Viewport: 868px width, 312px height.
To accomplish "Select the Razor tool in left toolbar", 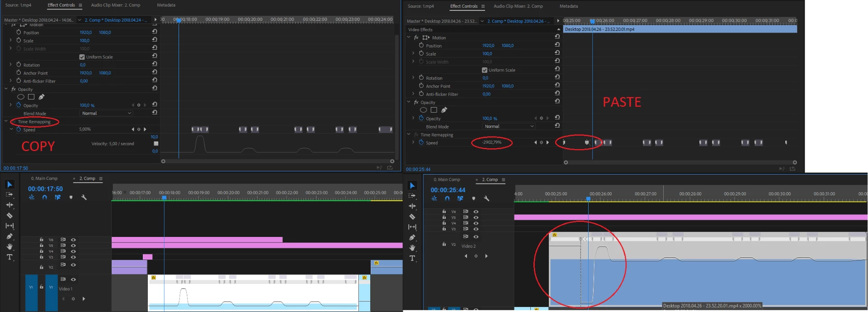I will (x=9, y=216).
